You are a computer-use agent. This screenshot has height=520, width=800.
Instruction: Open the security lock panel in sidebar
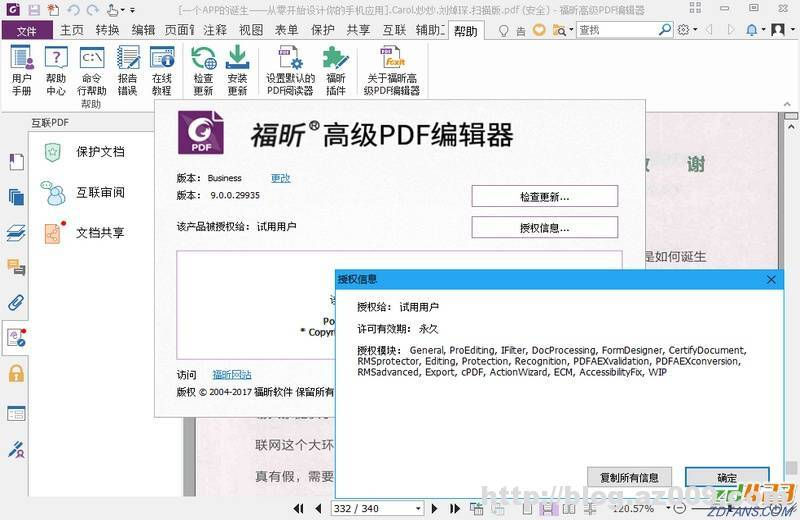coord(16,374)
